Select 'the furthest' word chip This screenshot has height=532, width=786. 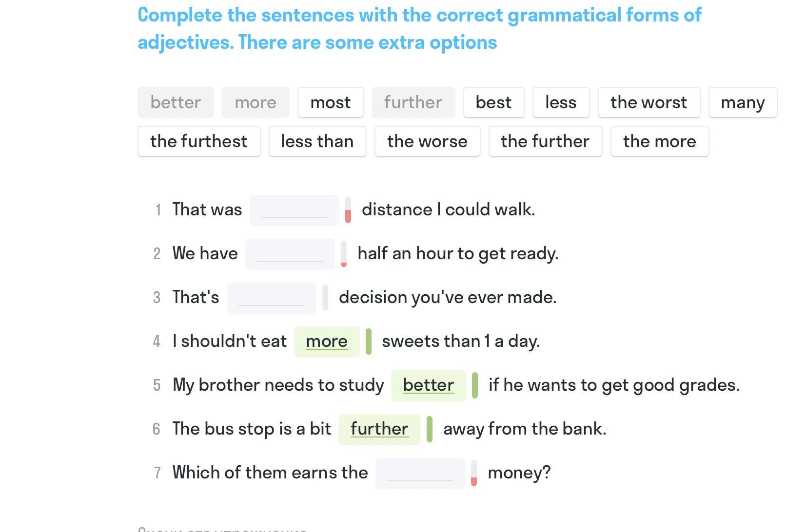pos(199,141)
